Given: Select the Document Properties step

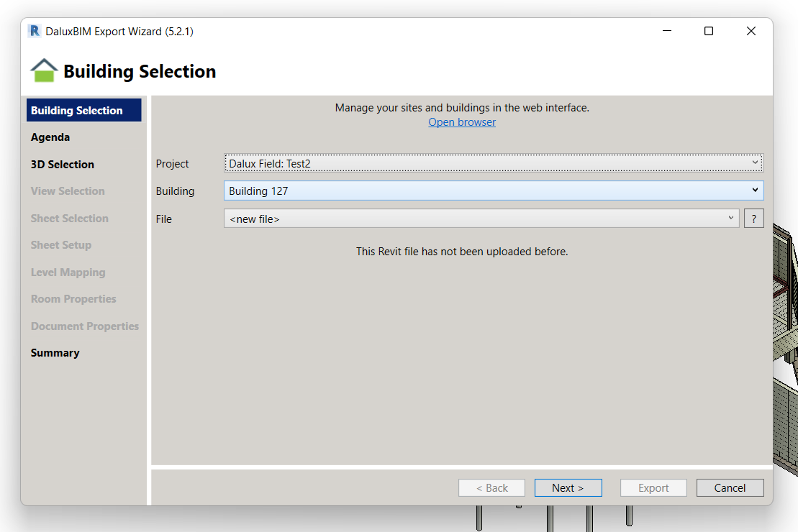Looking at the screenshot, I should tap(85, 326).
